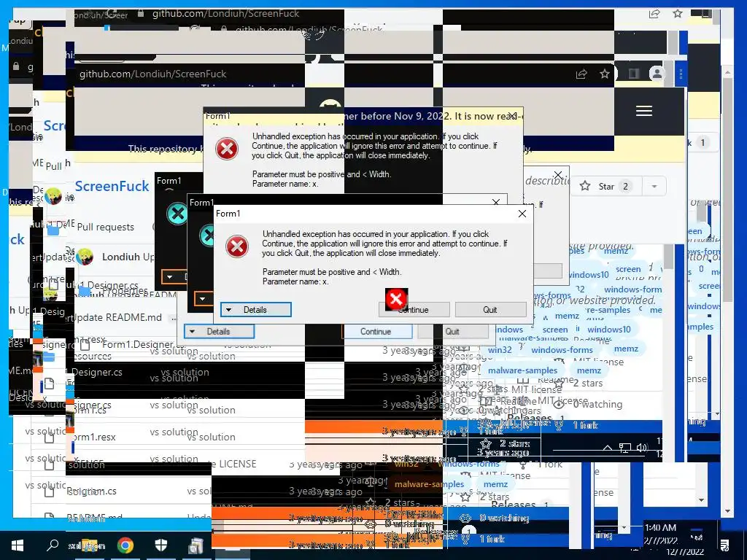This screenshot has height=560, width=747.
Task: Click the malware-samples topic tag
Action: coord(522,370)
